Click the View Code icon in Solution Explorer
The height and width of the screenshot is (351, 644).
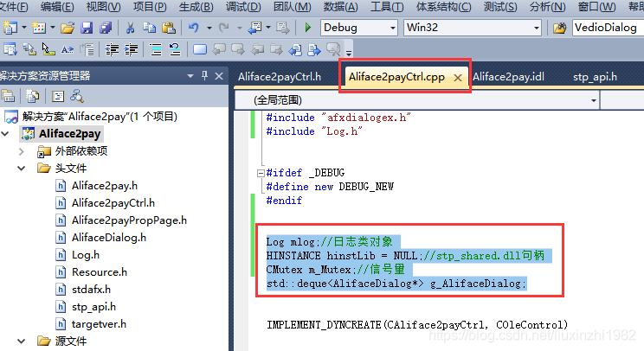[x=58, y=96]
